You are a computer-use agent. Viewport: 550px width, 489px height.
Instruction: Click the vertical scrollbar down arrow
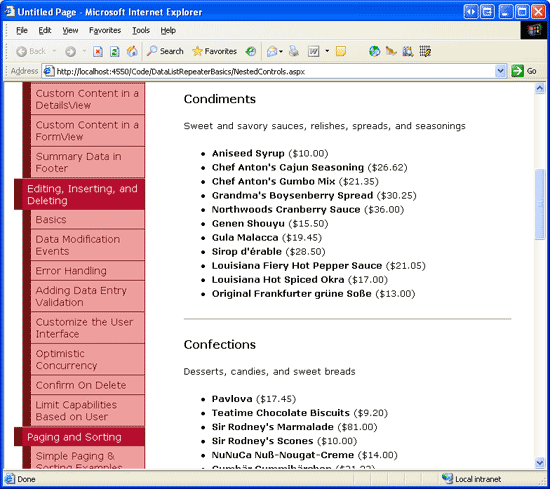pyautogui.click(x=540, y=463)
